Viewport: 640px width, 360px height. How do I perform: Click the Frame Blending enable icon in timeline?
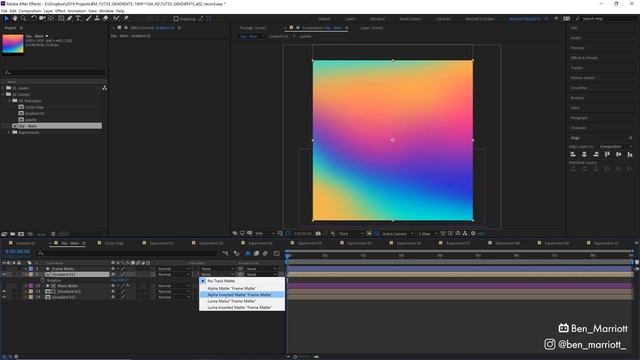(256, 253)
